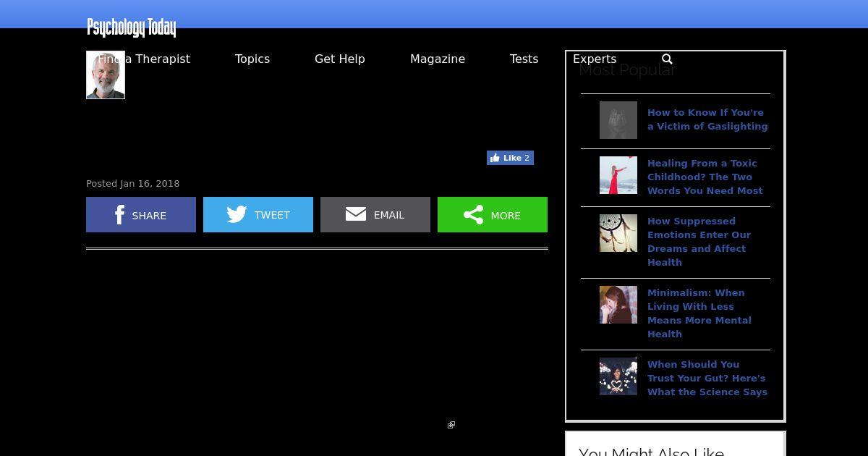Read 'How Suppressed Emotions Enter Our Dreams' article
The width and height of the screenshot is (868, 456).
[699, 242]
